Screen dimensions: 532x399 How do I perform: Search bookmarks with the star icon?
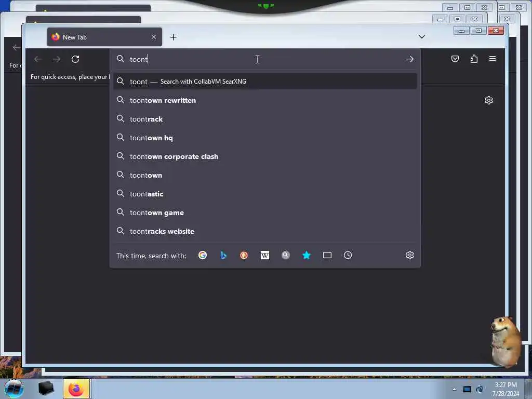click(x=307, y=255)
